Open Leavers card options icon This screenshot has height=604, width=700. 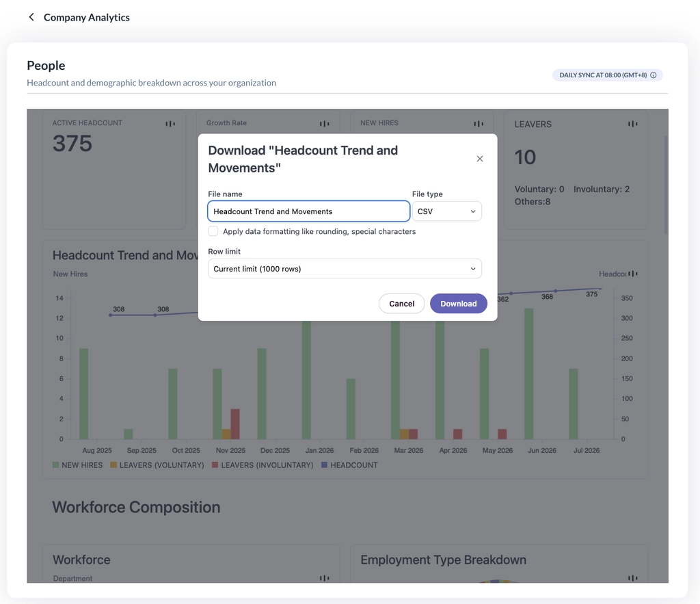tap(632, 124)
